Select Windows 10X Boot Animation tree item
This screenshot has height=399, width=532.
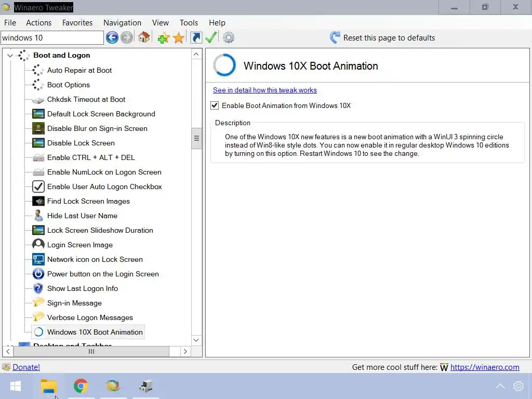[x=95, y=332]
